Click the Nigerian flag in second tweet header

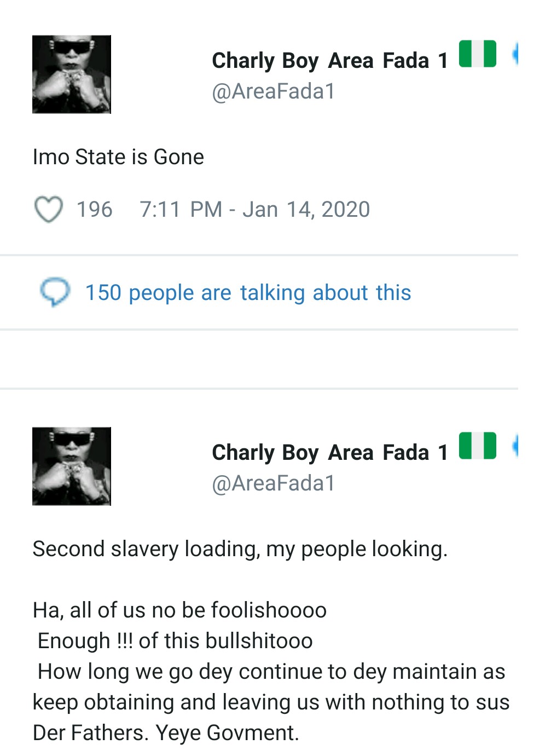[477, 446]
